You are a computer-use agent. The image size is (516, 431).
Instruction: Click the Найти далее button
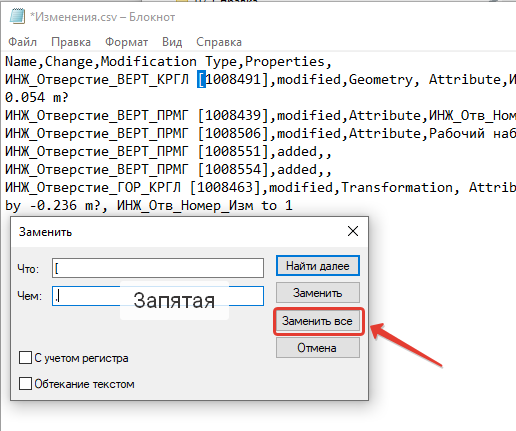[318, 266]
